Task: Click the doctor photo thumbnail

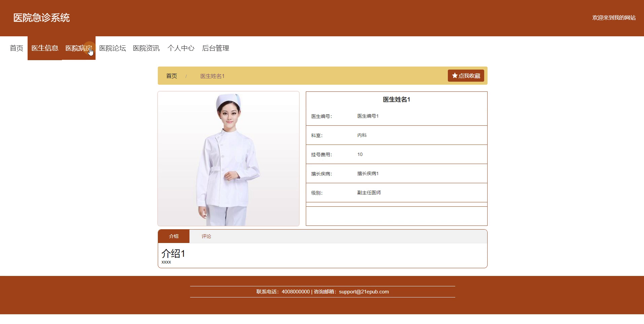Action: (x=228, y=159)
